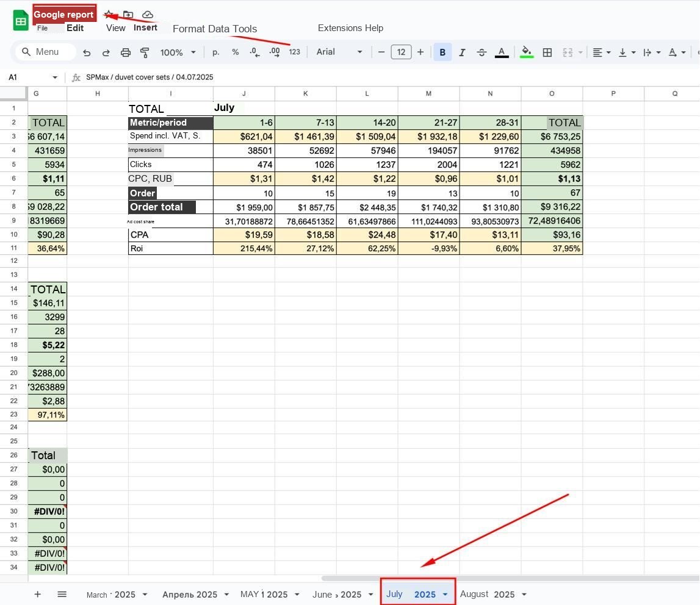The width and height of the screenshot is (700, 605).
Task: Open the Edit menu
Action: pyautogui.click(x=75, y=27)
